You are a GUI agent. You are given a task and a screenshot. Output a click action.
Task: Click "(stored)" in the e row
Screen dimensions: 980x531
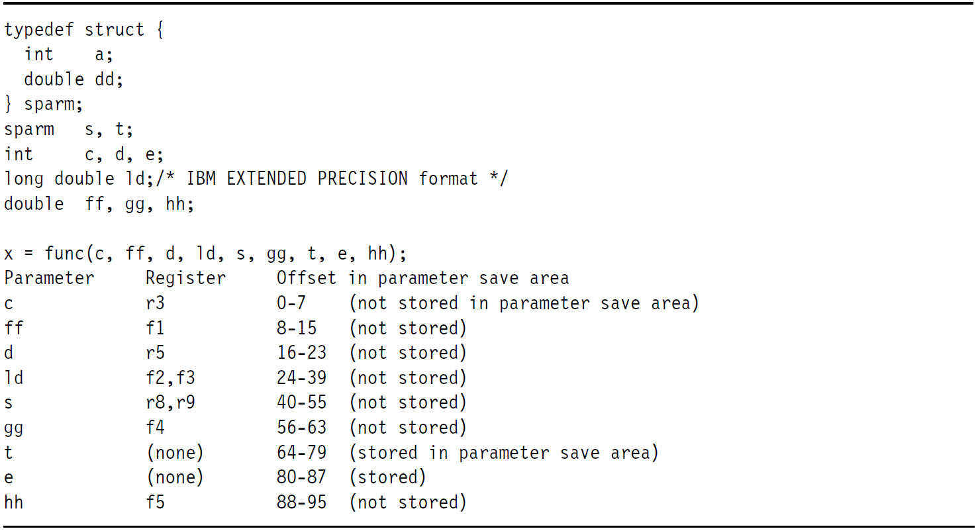[387, 477]
